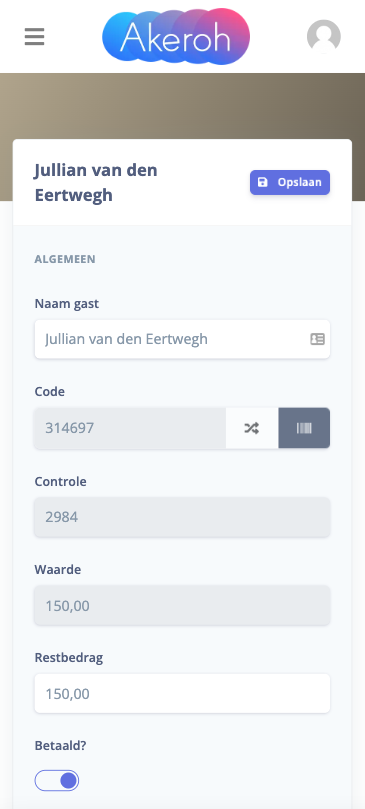This screenshot has height=809, width=365.
Task: Click the Betaald? label text
Action: click(59, 746)
